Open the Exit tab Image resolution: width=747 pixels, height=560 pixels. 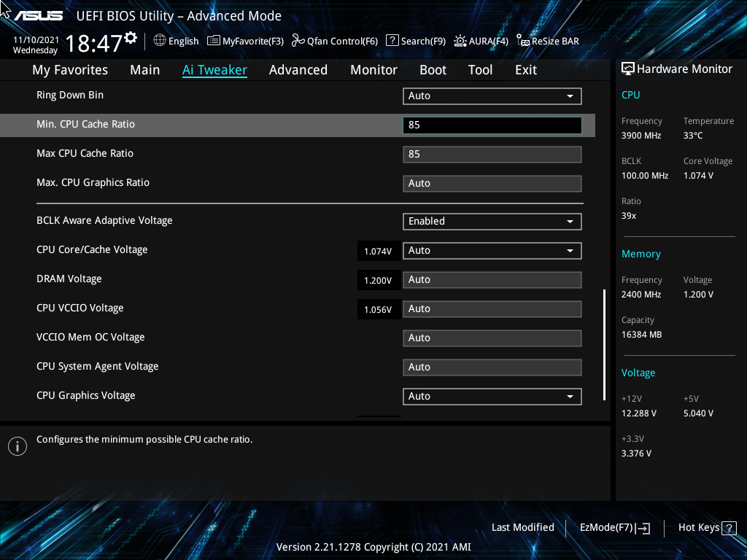[x=526, y=70]
